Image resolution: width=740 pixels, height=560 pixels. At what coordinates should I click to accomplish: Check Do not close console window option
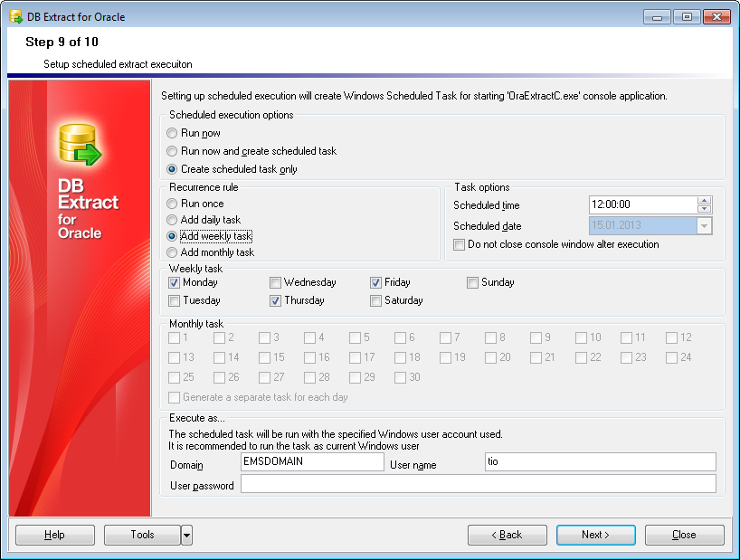click(x=459, y=244)
